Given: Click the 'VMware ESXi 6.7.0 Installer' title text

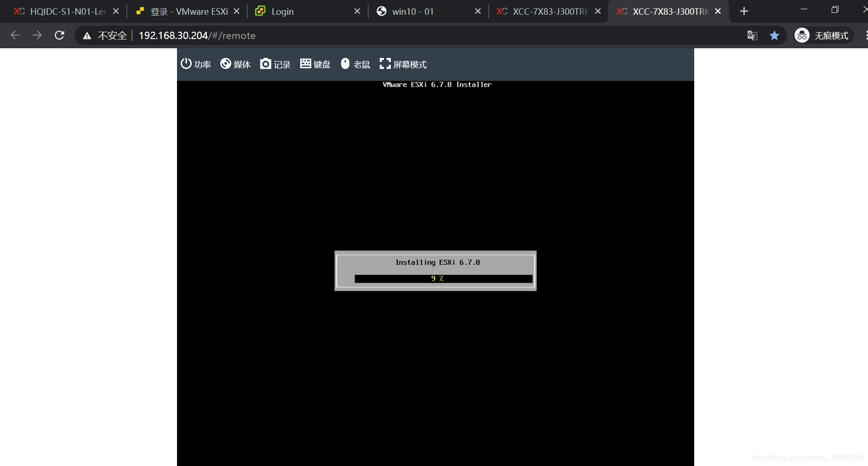Looking at the screenshot, I should 437,85.
